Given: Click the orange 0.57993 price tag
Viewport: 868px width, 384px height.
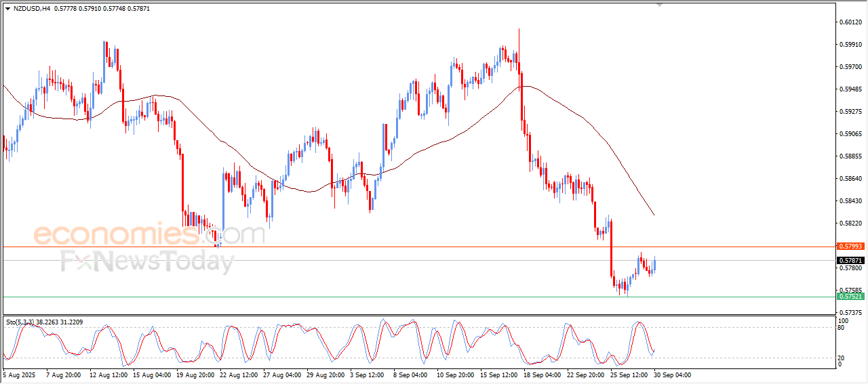Looking at the screenshot, I should (850, 247).
